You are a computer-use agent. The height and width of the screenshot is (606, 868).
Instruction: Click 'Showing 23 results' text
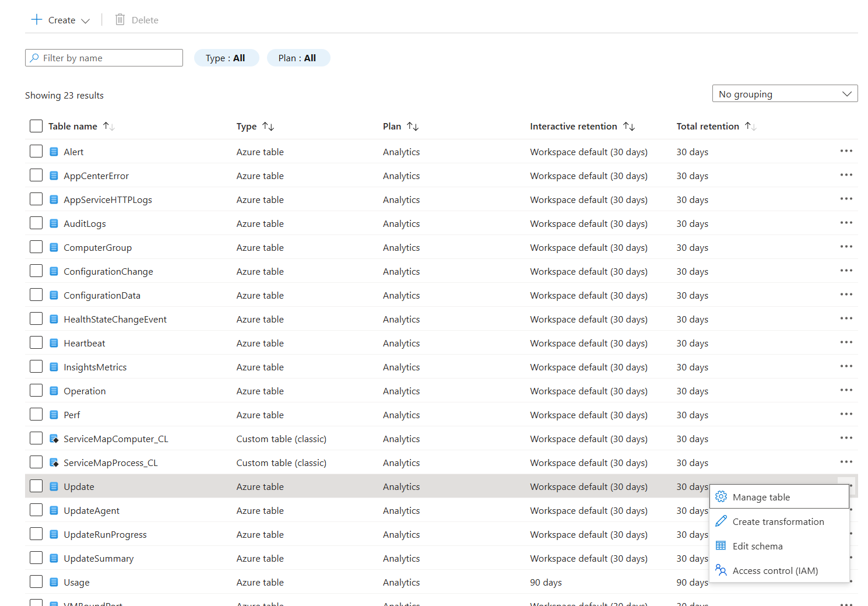pyautogui.click(x=64, y=95)
